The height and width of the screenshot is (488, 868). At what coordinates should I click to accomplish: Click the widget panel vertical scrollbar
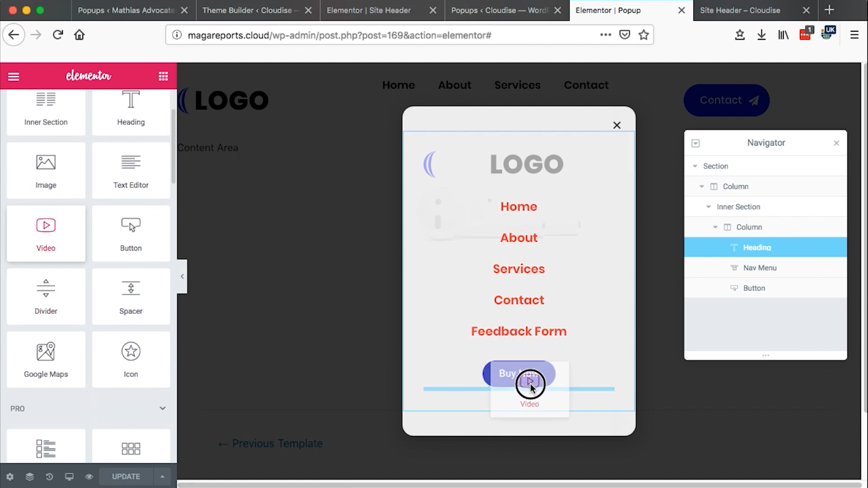point(173,146)
